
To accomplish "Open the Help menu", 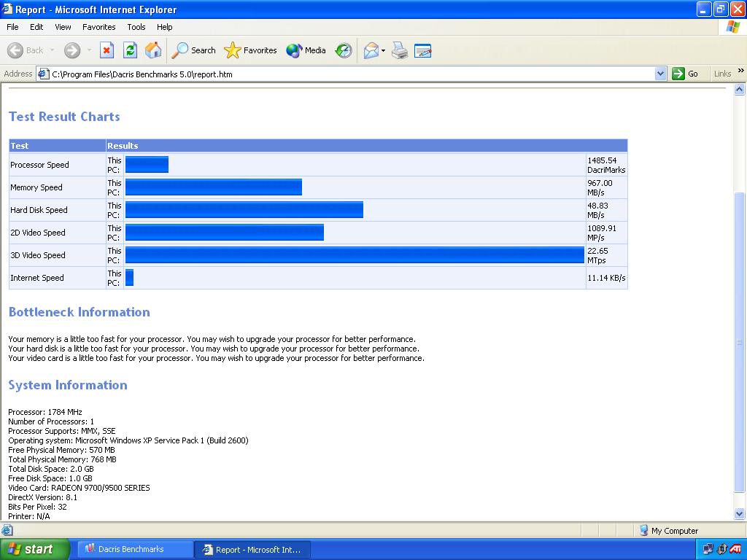I will coord(164,27).
